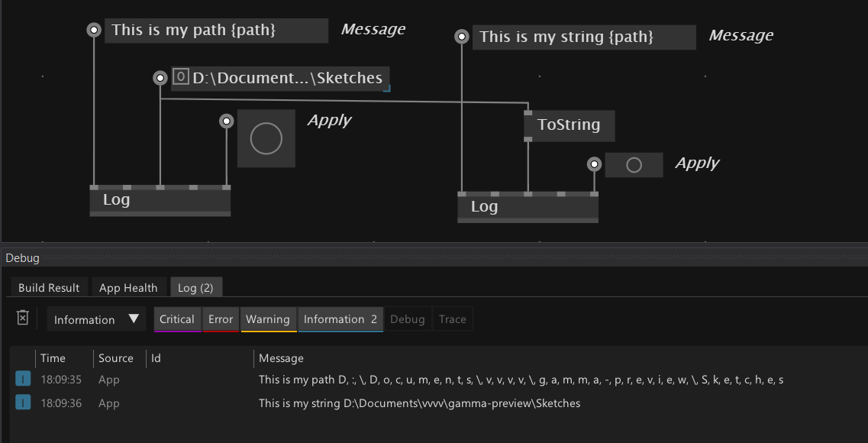Screen dimensions: 868x443
Task: Switch to the Build Result tab
Action: [x=49, y=287]
